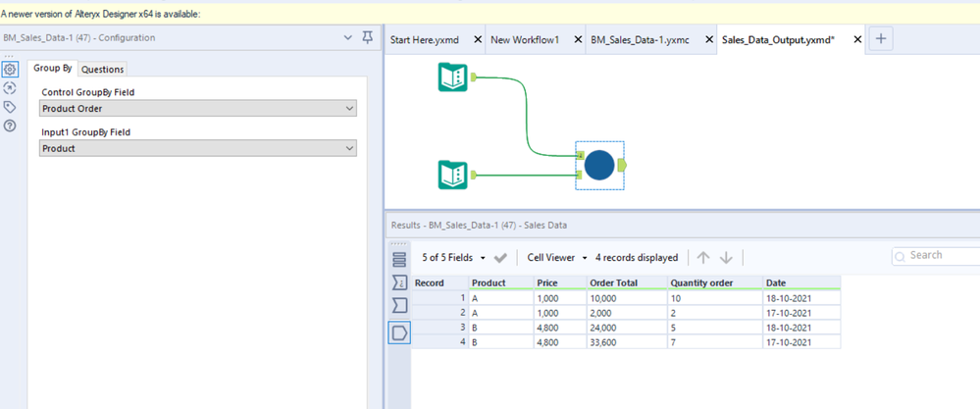Select row number 3 in results
980x409 pixels.
pos(440,328)
